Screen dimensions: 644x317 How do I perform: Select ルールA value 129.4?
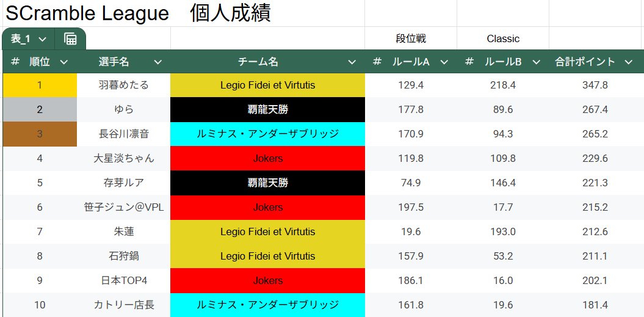point(411,85)
